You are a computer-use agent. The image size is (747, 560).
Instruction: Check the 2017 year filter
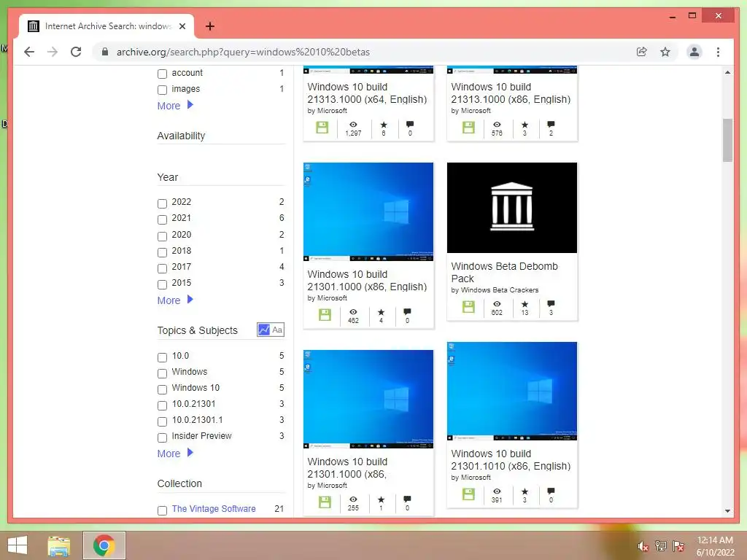pyautogui.click(x=162, y=268)
